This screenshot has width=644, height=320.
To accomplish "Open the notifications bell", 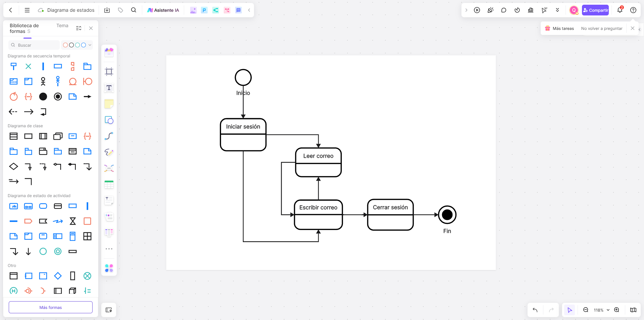I will pos(620,10).
